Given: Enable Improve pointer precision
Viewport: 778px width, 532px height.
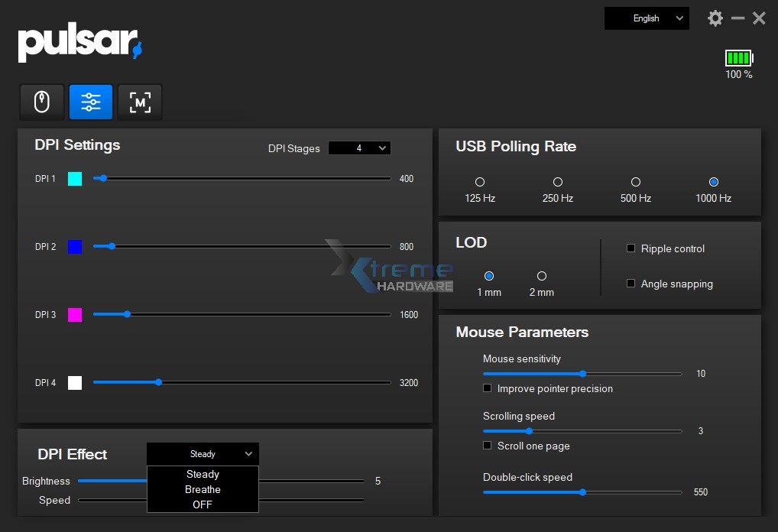Looking at the screenshot, I should 487,388.
